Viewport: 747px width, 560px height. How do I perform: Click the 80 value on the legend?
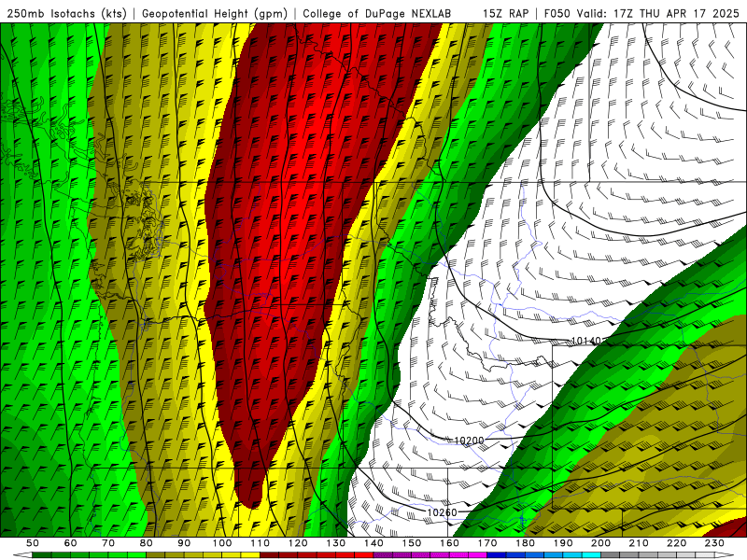pyautogui.click(x=147, y=543)
